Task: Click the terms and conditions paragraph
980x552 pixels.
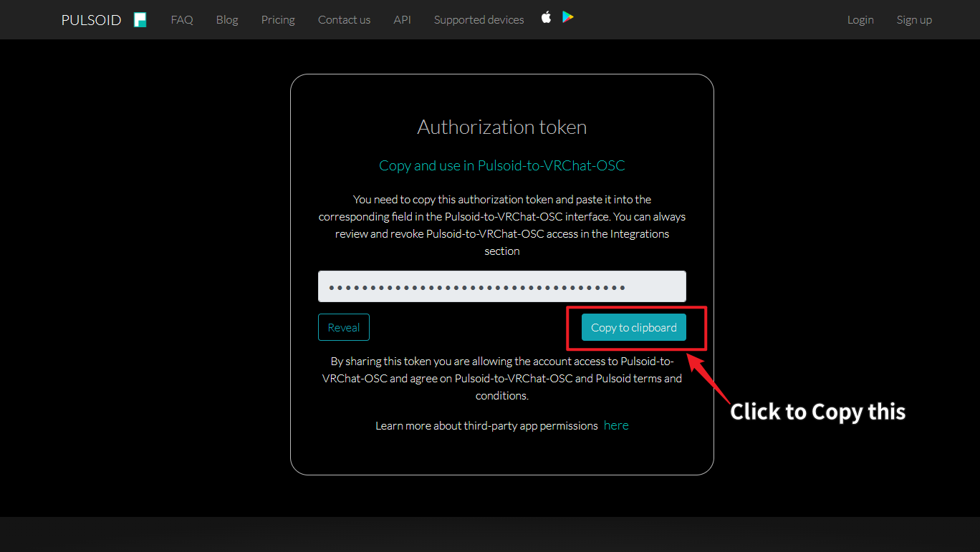Action: pos(501,378)
